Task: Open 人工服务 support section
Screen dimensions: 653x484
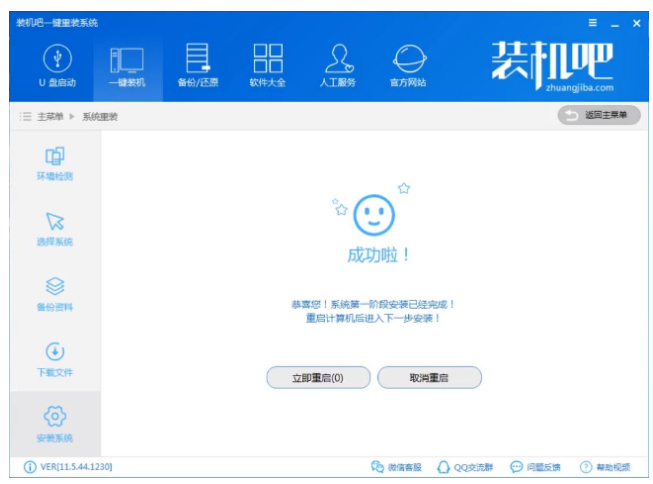Action: coord(338,65)
